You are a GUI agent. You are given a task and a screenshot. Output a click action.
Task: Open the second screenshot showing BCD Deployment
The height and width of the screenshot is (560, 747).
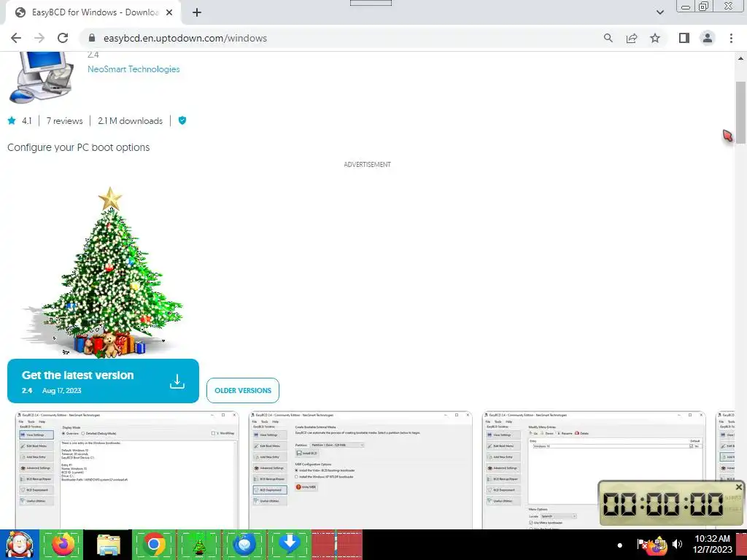(360, 470)
